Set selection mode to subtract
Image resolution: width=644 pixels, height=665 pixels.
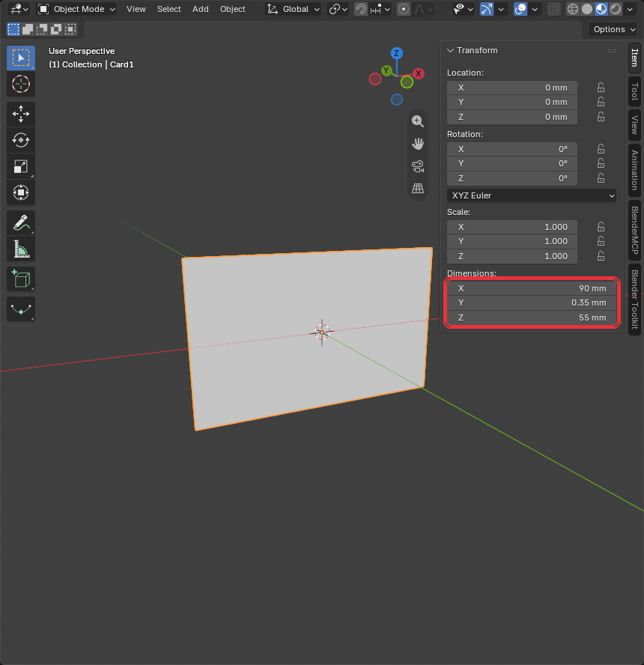click(42, 29)
